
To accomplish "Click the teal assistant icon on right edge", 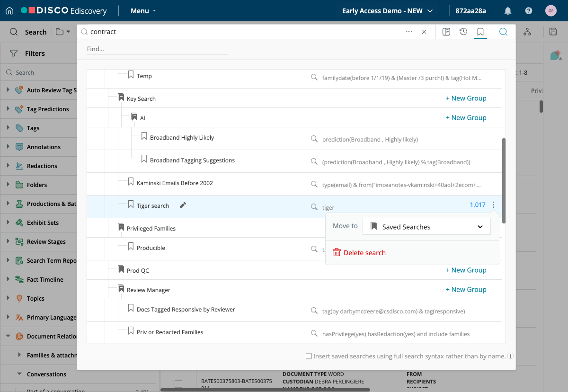I will click(x=556, y=55).
